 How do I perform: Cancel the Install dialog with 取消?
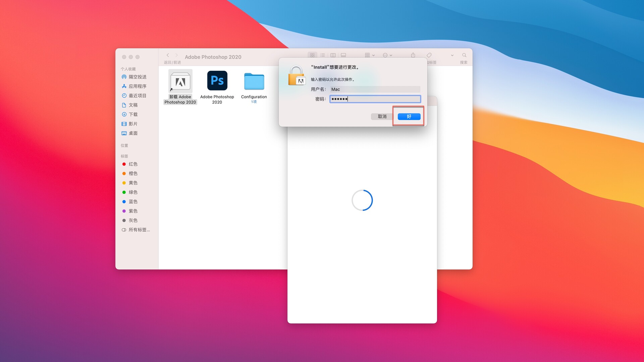point(381,116)
